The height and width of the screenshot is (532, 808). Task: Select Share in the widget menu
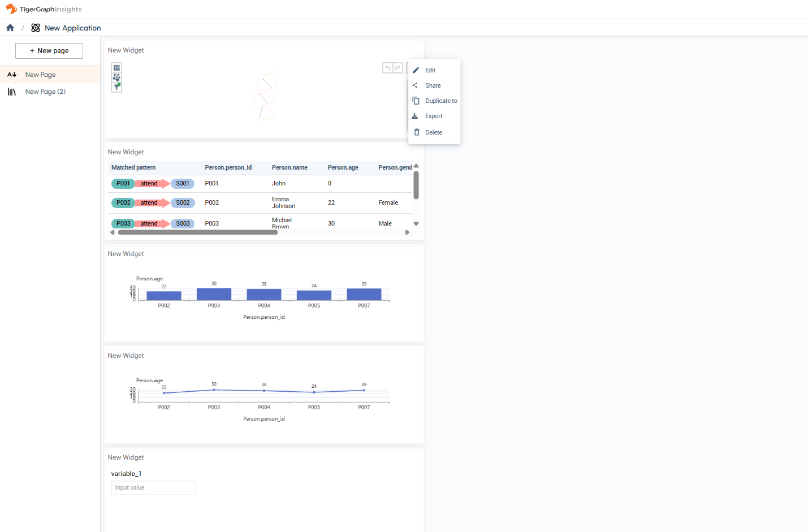point(434,85)
